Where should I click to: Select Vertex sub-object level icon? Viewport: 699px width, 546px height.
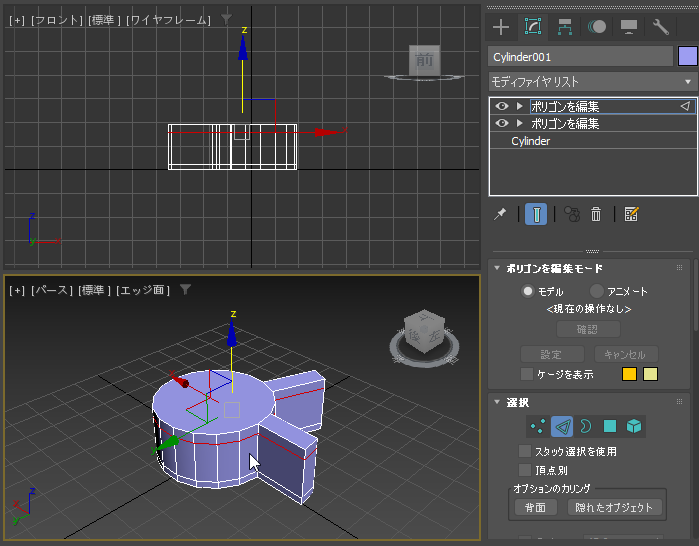tap(538, 427)
